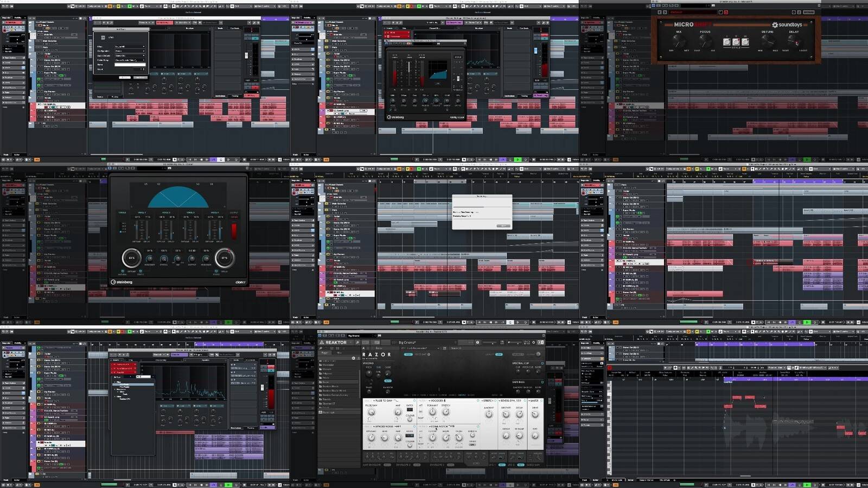The image size is (868, 488).
Task: Open the 'default' preset selector in MicroShift
Action: coord(693,12)
